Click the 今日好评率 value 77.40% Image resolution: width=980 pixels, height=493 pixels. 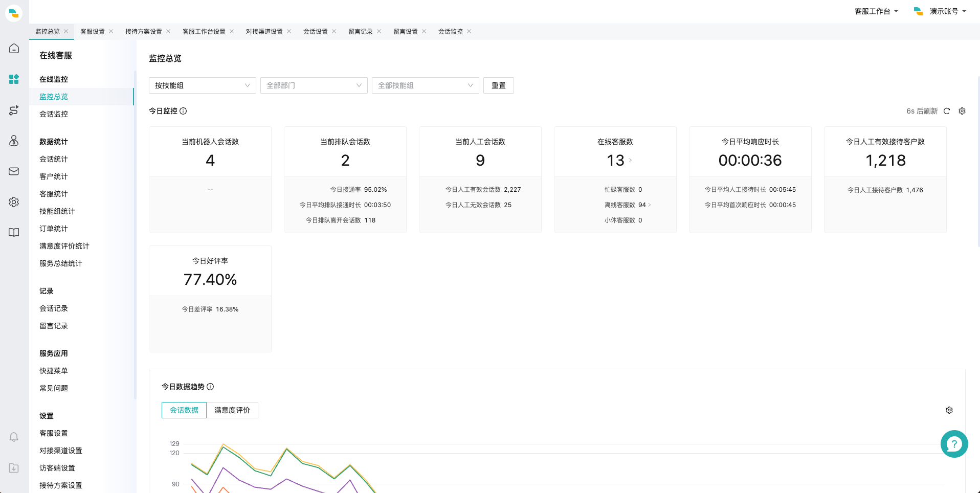pos(210,280)
